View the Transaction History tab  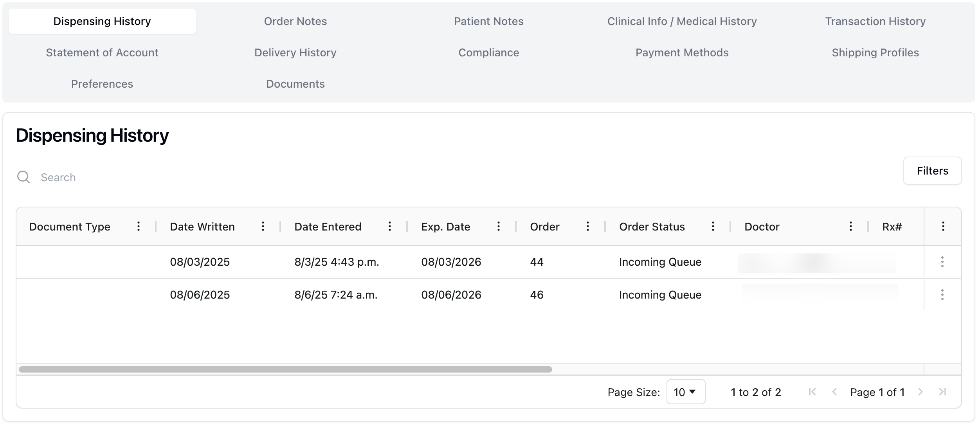[875, 21]
